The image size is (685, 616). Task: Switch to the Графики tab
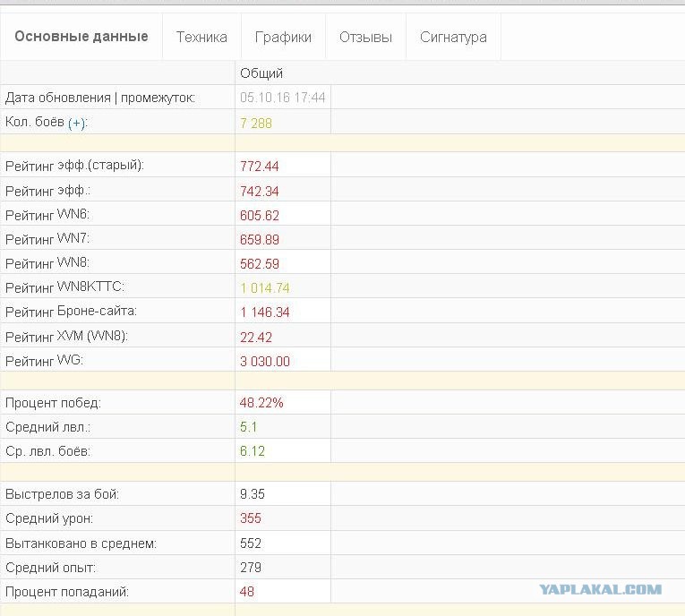click(x=283, y=37)
